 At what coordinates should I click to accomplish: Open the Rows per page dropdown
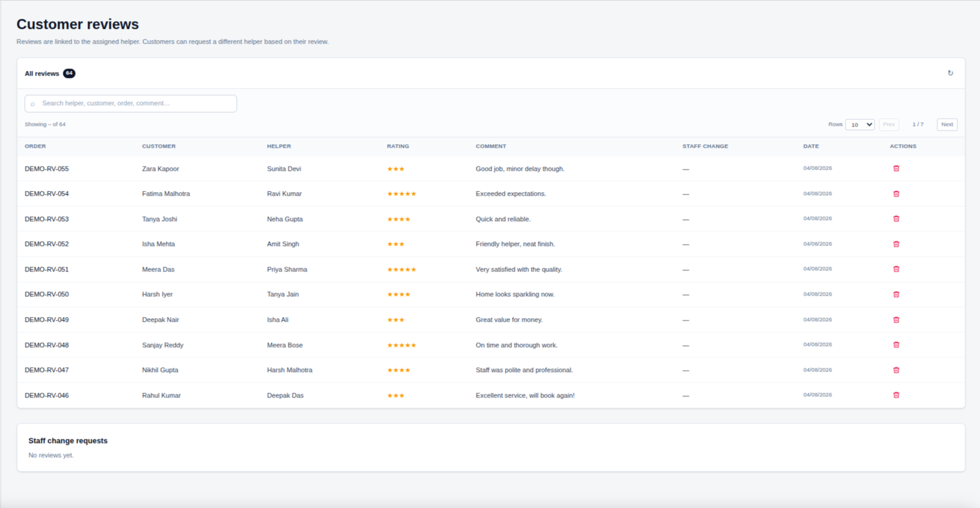point(860,124)
